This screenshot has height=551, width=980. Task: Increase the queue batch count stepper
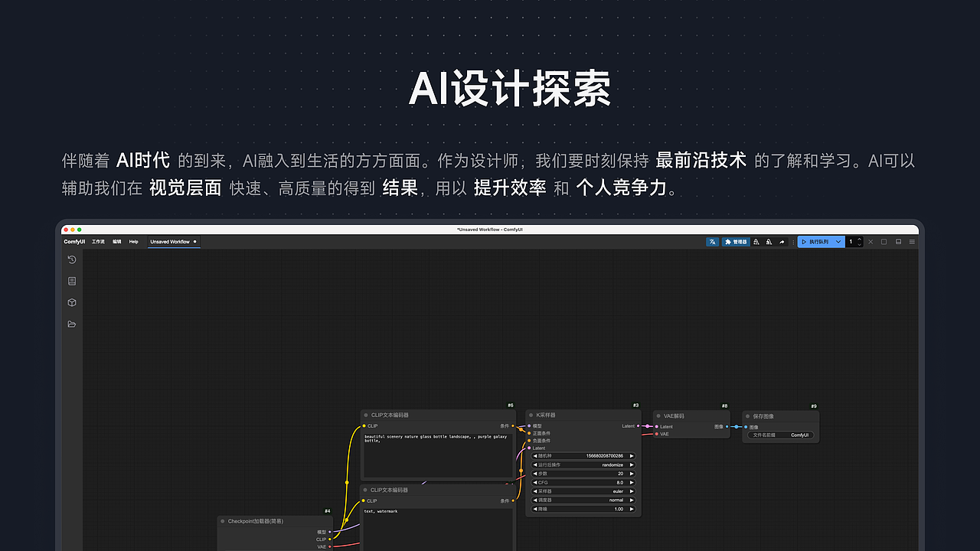(859, 239)
